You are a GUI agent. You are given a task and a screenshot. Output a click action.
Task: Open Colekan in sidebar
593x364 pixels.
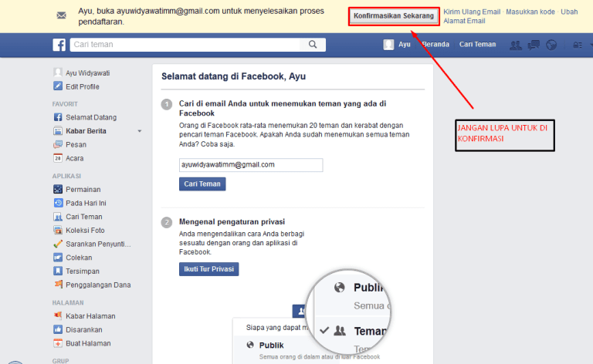tap(79, 258)
